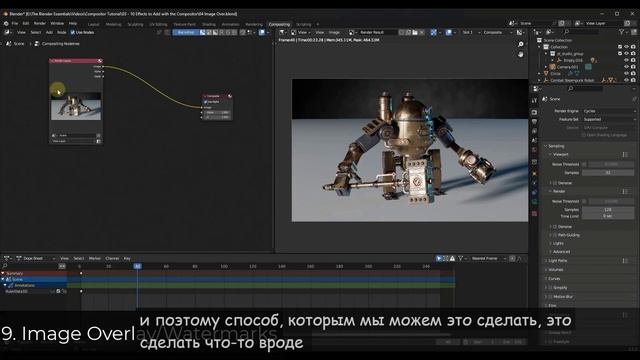This screenshot has width=640, height=360.
Task: Open the Dope Sheet filters funnel icon
Action: tap(460, 258)
